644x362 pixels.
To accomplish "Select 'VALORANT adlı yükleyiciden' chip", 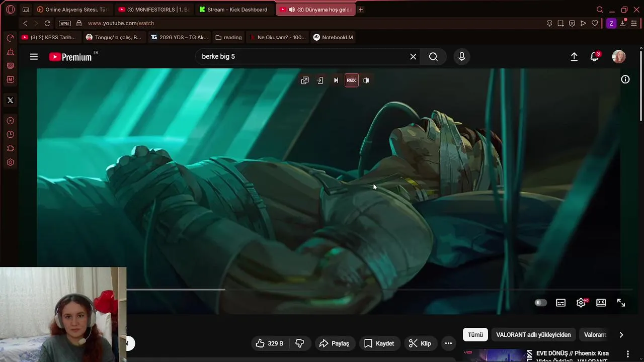I will (x=533, y=335).
